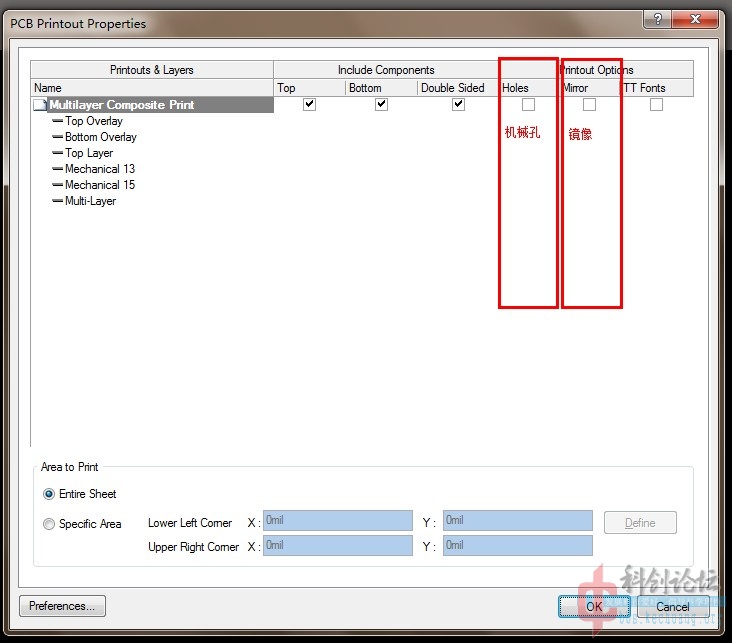Viewport: 732px width, 643px height.
Task: Uncheck the Double Sided components checkbox
Action: pos(458,104)
